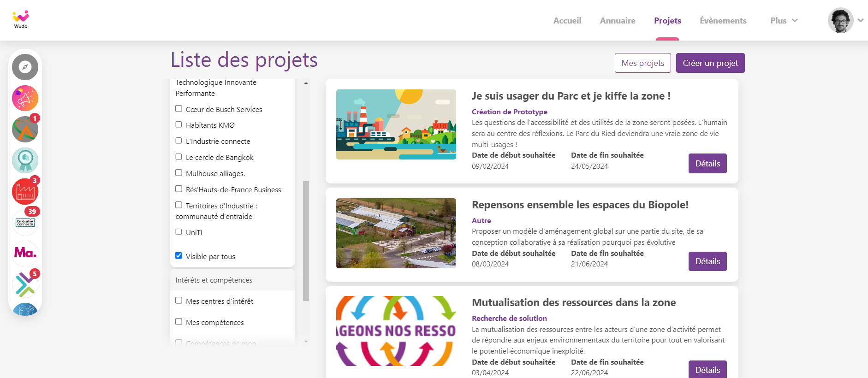The height and width of the screenshot is (378, 868).
Task: Open the megaphone community icon
Action: (25, 98)
